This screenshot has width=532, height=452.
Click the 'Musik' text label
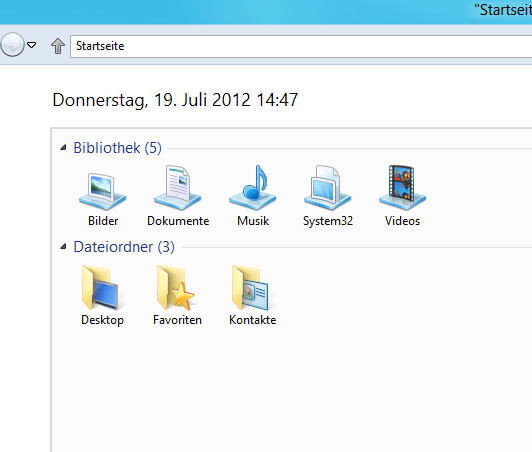(x=253, y=221)
